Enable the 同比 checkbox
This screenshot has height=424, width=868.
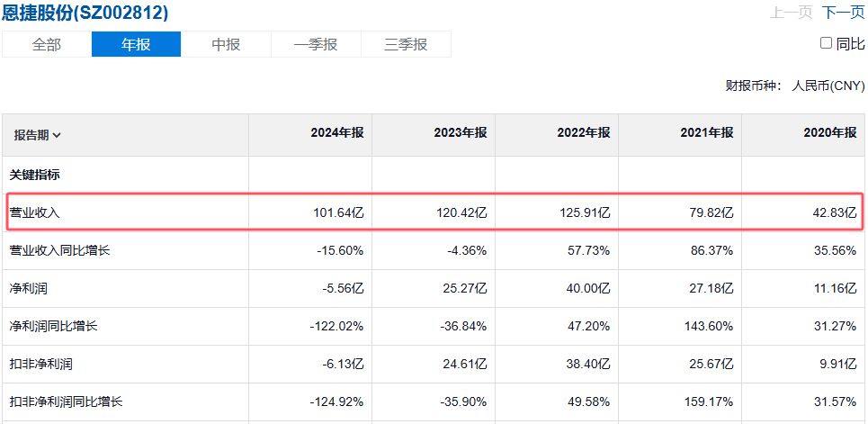coord(826,43)
